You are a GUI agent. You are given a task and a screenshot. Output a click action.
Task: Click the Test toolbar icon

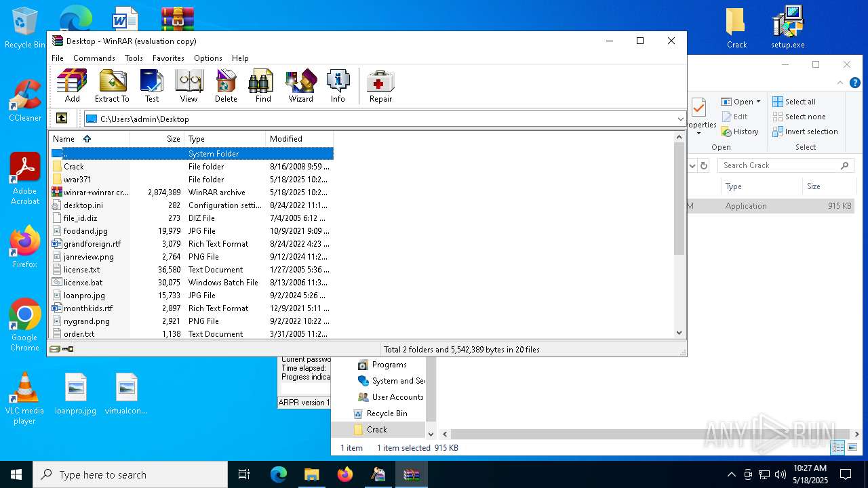[152, 86]
